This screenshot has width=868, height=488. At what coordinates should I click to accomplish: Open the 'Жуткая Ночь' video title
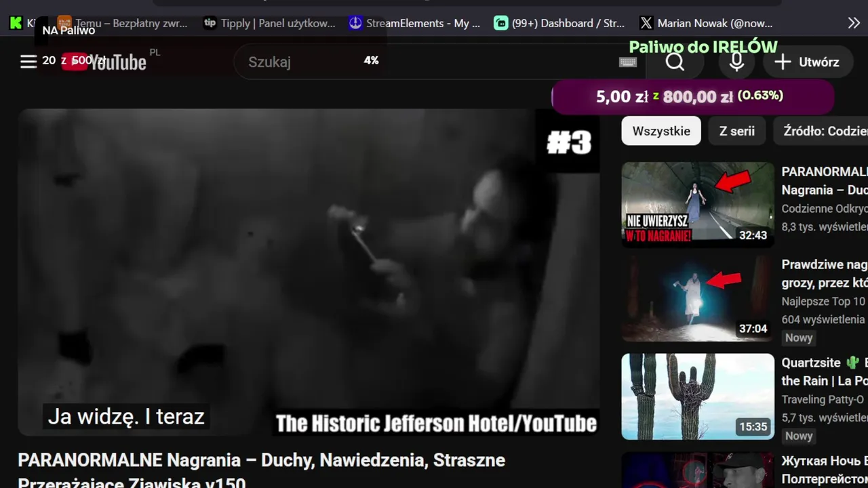pyautogui.click(x=825, y=470)
